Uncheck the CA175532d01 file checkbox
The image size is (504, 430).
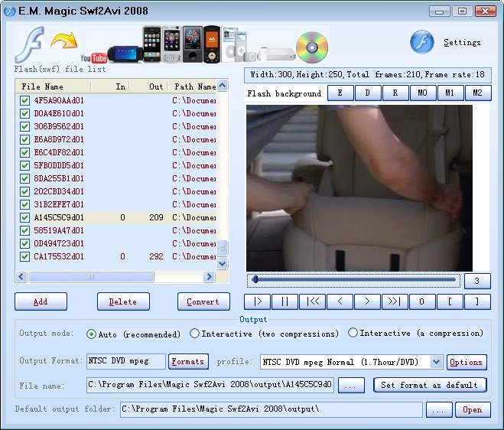pyautogui.click(x=24, y=256)
